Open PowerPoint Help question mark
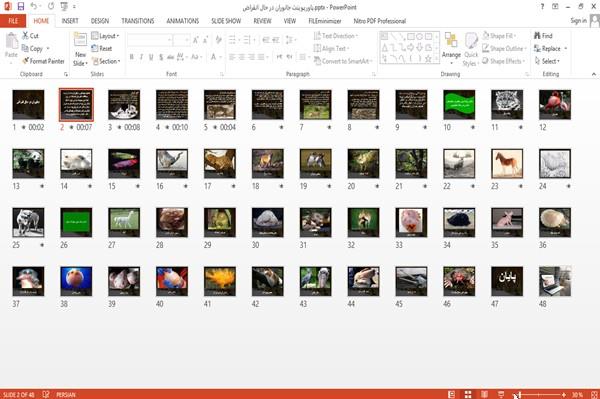 [x=542, y=7]
